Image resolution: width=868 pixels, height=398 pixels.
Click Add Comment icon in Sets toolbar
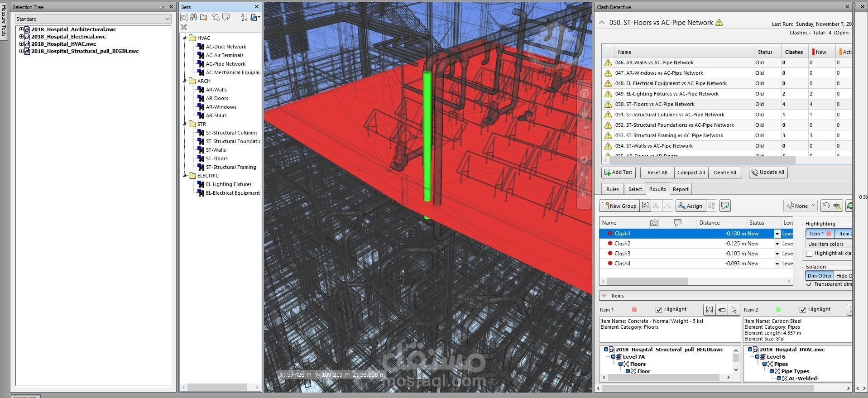tap(226, 17)
